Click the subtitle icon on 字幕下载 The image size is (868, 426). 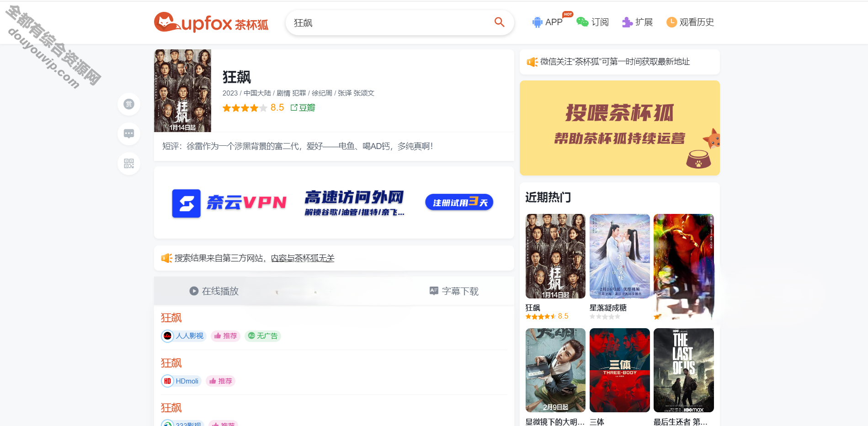point(434,291)
